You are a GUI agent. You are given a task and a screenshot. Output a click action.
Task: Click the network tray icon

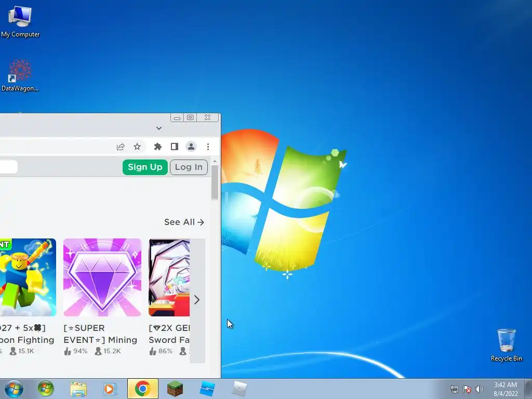click(x=454, y=389)
